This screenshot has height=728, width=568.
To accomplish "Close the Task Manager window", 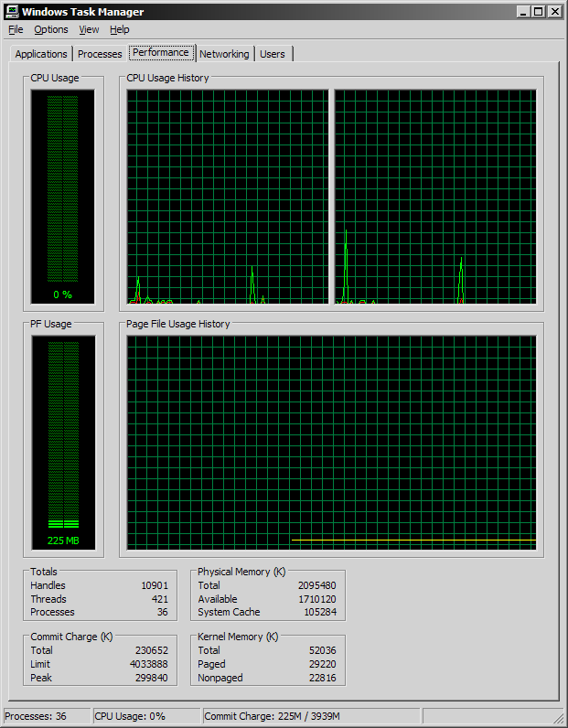I will [555, 12].
